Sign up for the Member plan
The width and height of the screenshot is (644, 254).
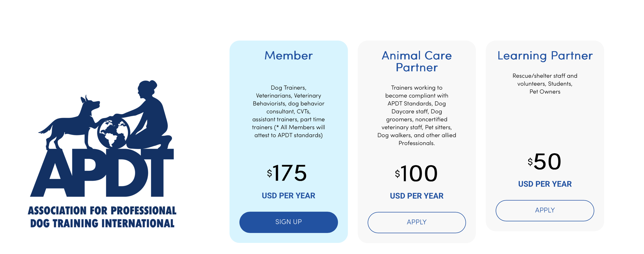coord(289,222)
